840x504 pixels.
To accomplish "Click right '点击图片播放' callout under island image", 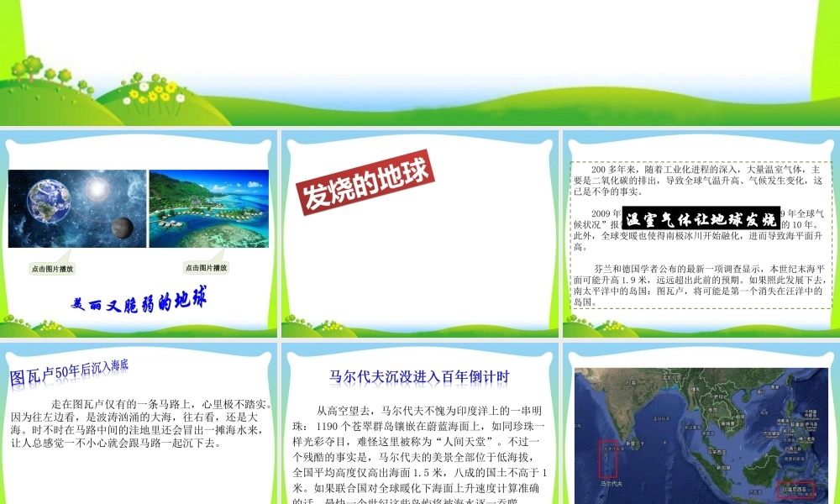I will point(207,268).
